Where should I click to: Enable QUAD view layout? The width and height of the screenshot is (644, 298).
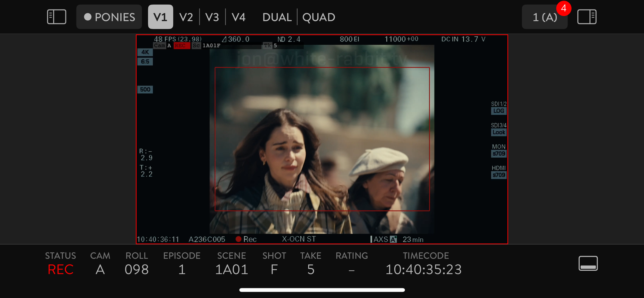click(x=318, y=17)
